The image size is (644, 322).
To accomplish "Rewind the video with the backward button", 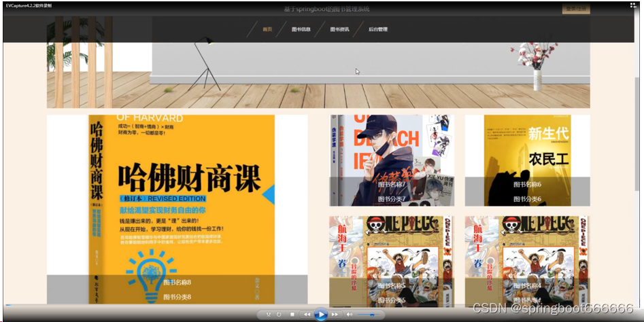I will [307, 315].
